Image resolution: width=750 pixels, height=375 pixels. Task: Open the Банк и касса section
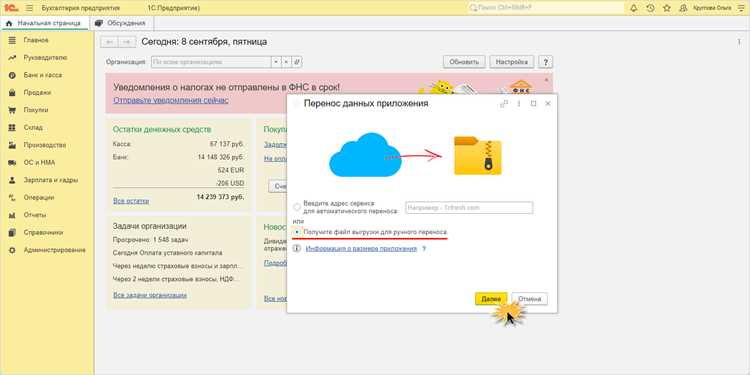pyautogui.click(x=43, y=75)
